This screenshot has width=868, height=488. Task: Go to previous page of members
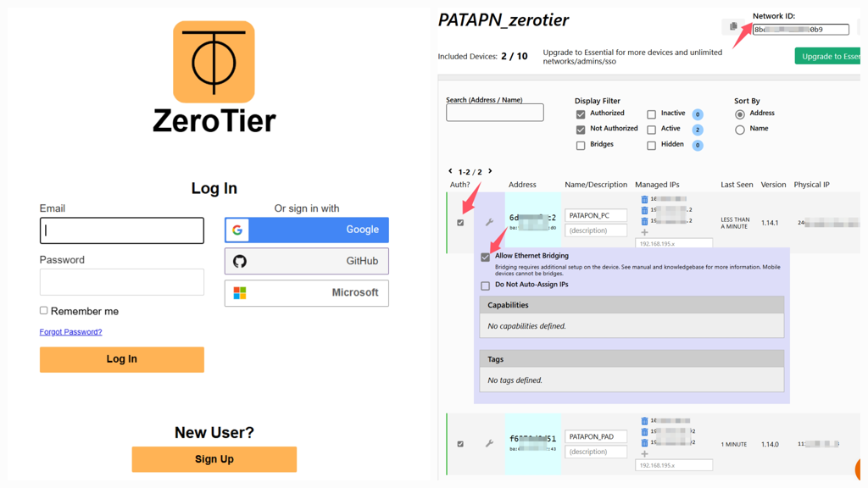tap(450, 171)
